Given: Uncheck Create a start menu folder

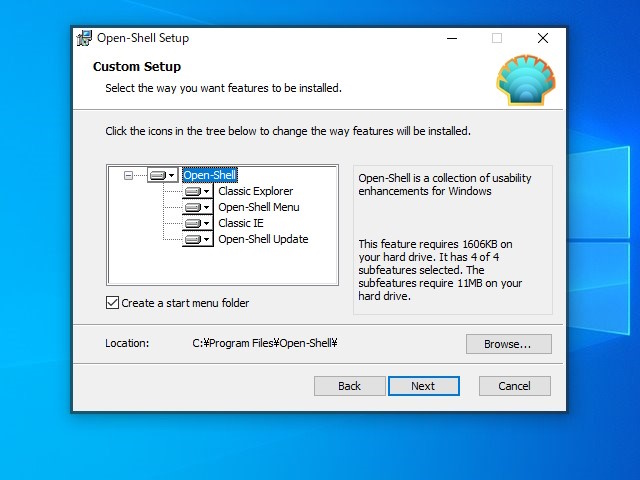Looking at the screenshot, I should coord(112,303).
